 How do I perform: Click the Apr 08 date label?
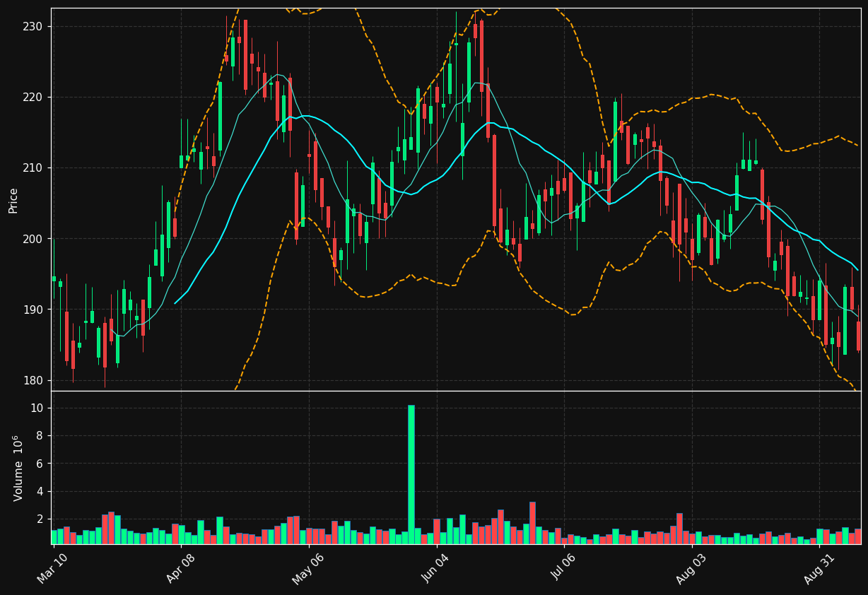(180, 569)
